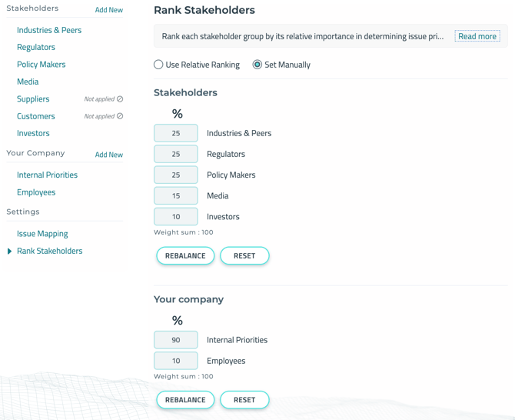Go to Issue Mapping settings
515x420 pixels.
[x=42, y=234]
